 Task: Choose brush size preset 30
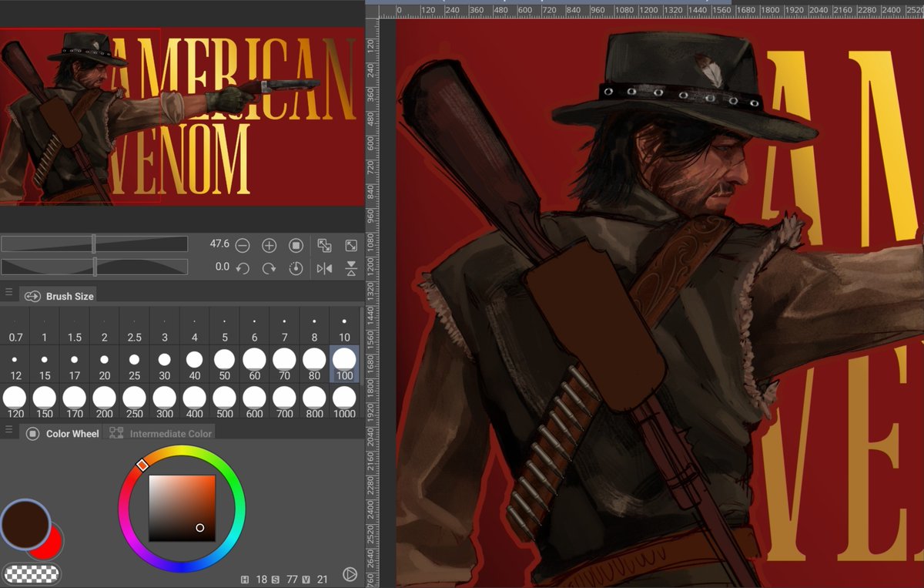pos(165,365)
